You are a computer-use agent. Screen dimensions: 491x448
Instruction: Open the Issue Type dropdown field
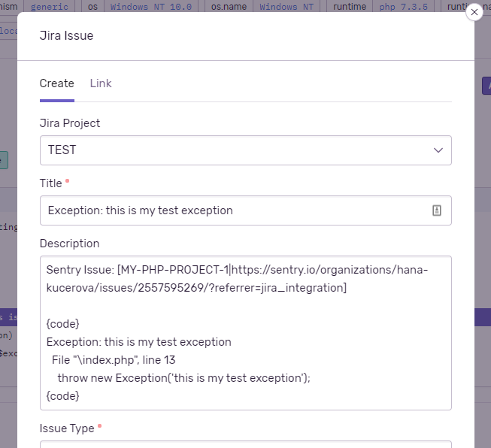(245, 444)
